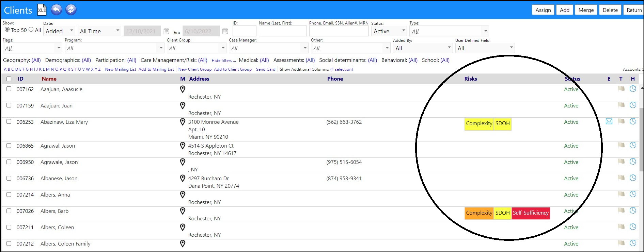644x252 pixels.
Task: Select the All radio option under Show
Action: click(31, 30)
